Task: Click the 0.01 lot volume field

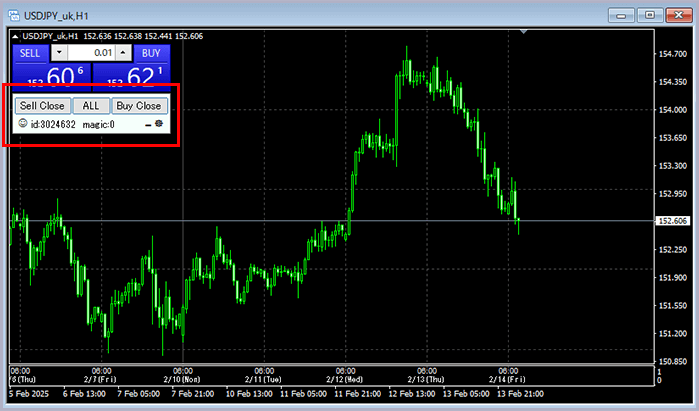Action: point(90,52)
